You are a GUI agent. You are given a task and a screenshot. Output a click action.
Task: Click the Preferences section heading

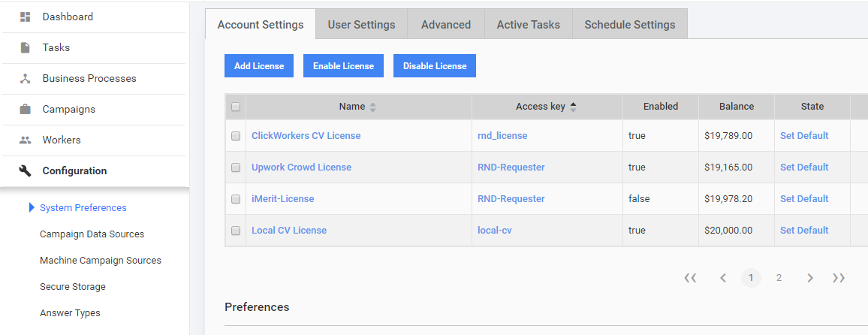pos(257,306)
